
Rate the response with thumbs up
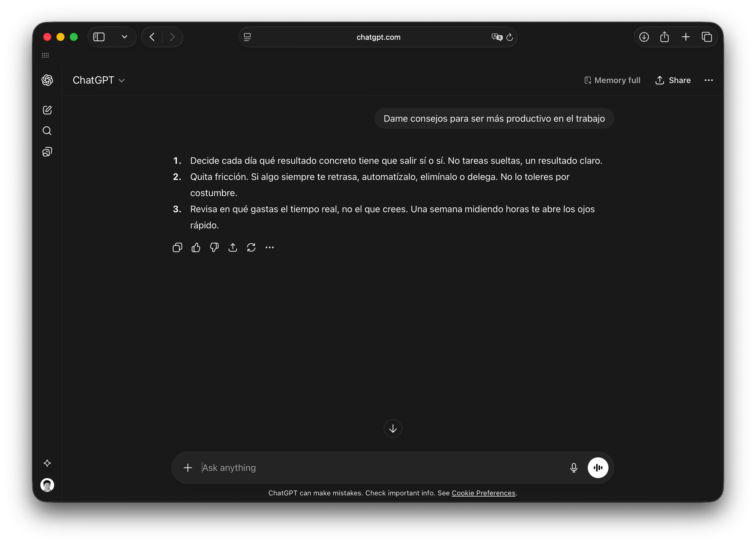(x=196, y=247)
